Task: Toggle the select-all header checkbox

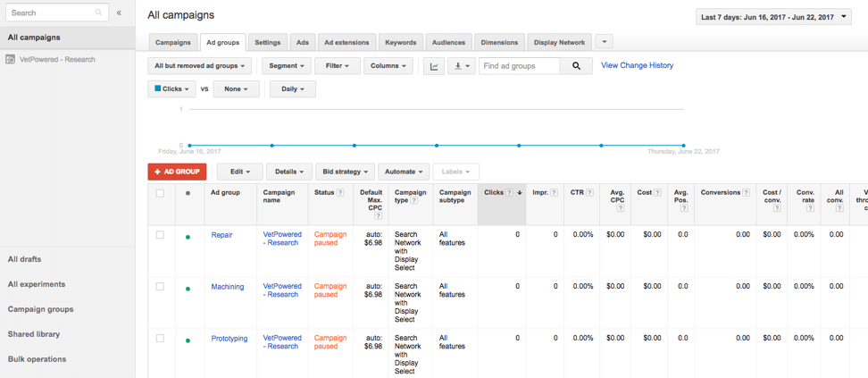Action: tap(160, 193)
